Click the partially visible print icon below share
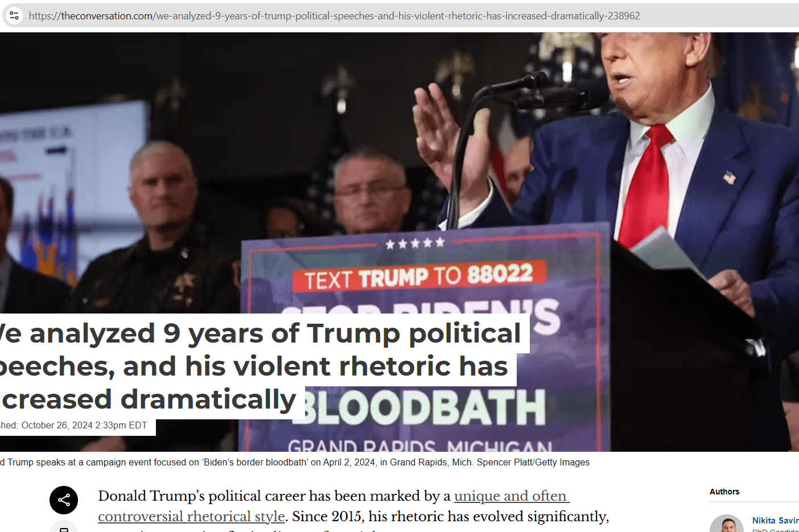Screen dimensions: 799x532 pyautogui.click(x=64, y=527)
